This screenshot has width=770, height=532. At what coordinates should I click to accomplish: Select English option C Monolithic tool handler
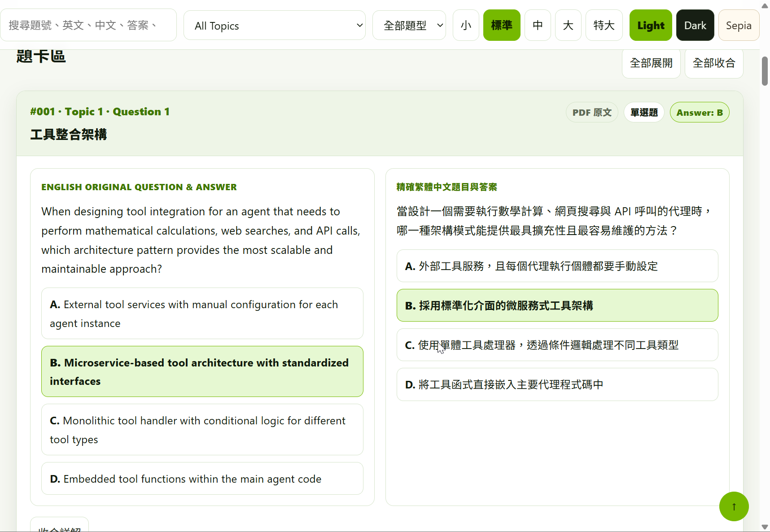[202, 430]
